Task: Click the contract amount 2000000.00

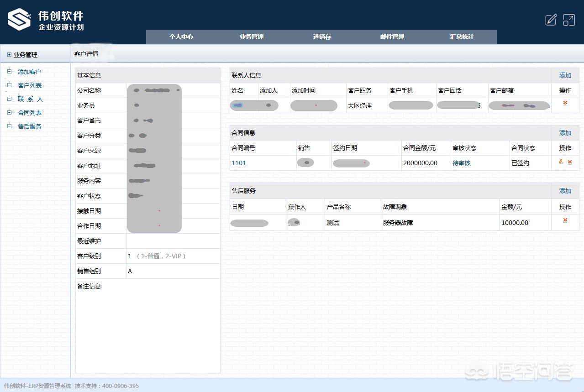Action: [420, 163]
